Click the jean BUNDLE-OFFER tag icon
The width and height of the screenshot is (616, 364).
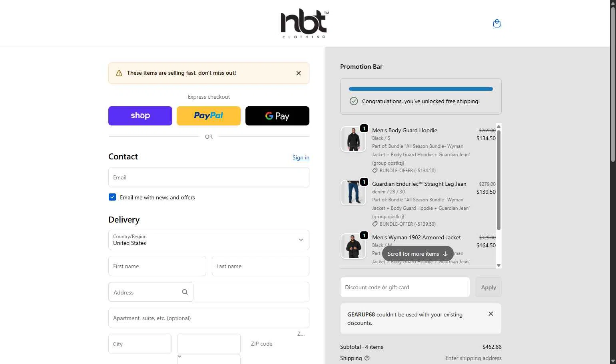coord(375,224)
